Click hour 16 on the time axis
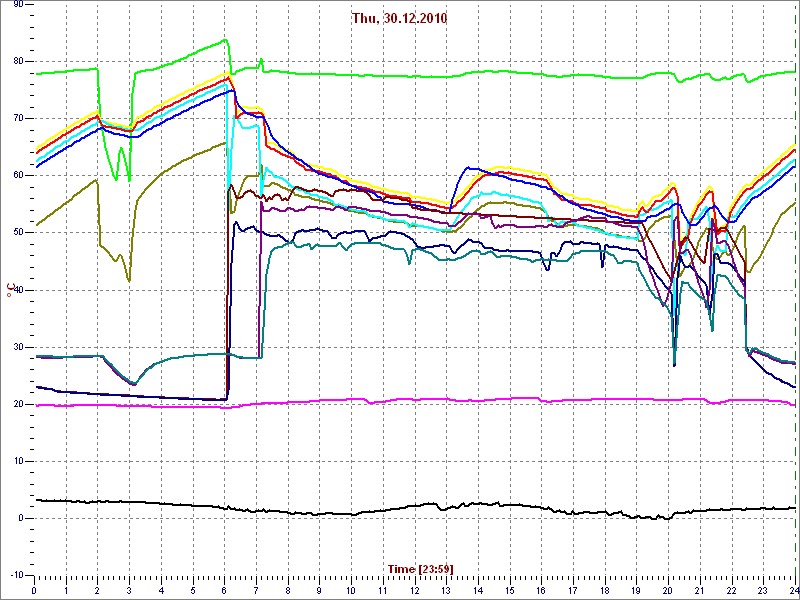The width and height of the screenshot is (800, 600). tap(542, 591)
